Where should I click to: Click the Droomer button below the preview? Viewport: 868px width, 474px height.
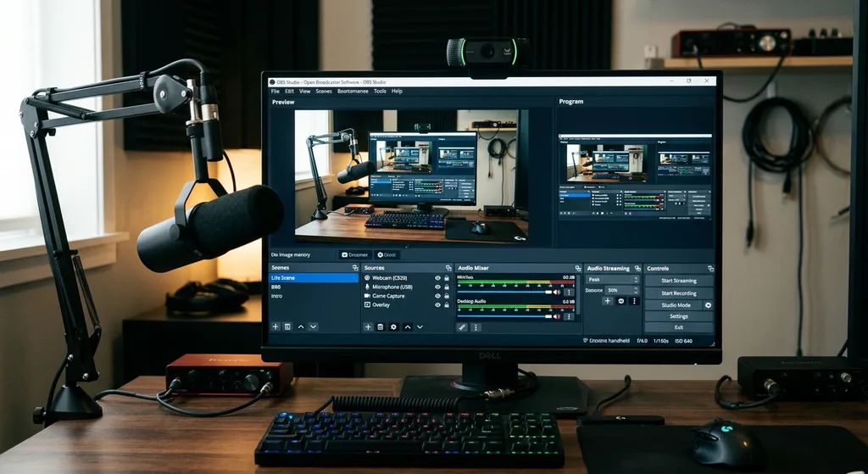click(355, 254)
